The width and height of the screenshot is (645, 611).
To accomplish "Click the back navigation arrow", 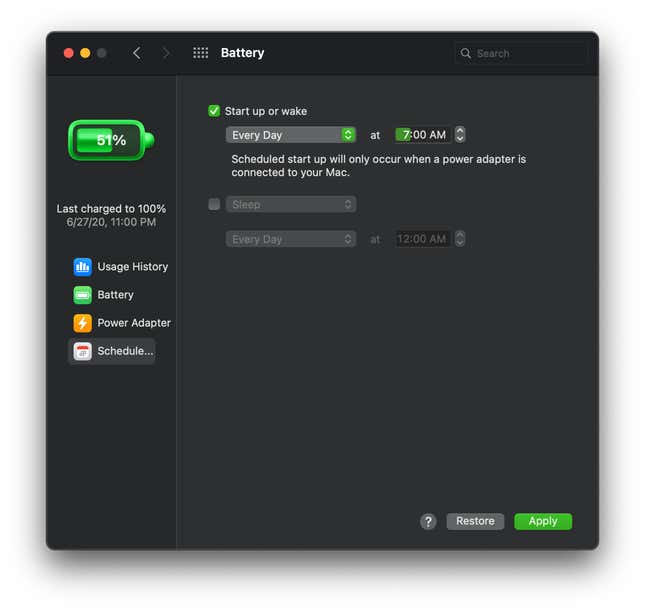I will [x=137, y=53].
